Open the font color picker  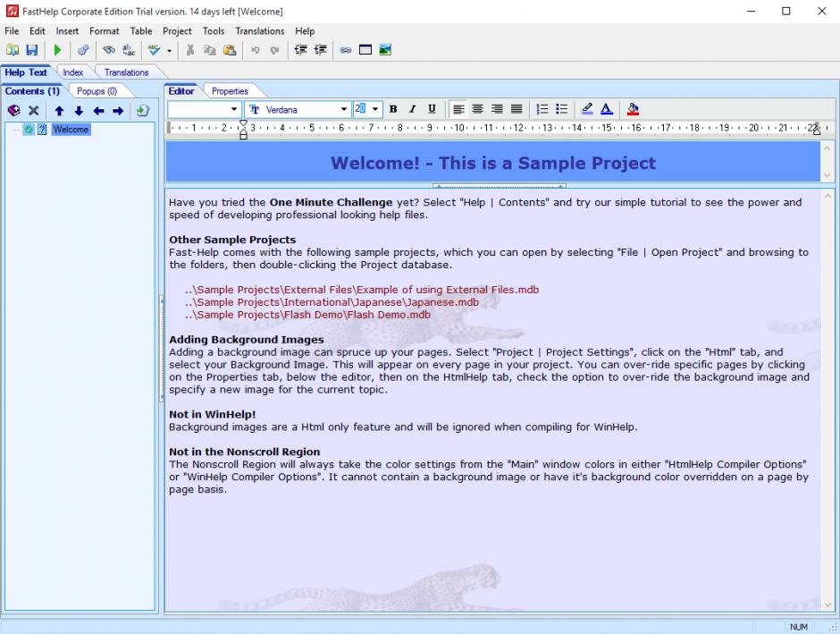[607, 109]
